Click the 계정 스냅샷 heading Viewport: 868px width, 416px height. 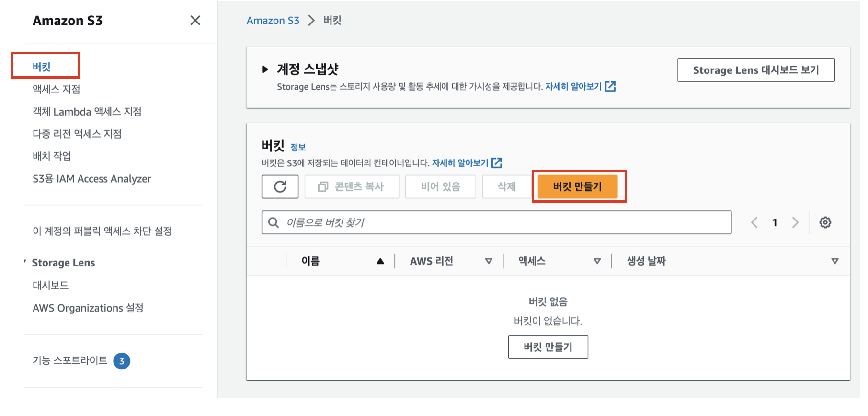point(308,69)
